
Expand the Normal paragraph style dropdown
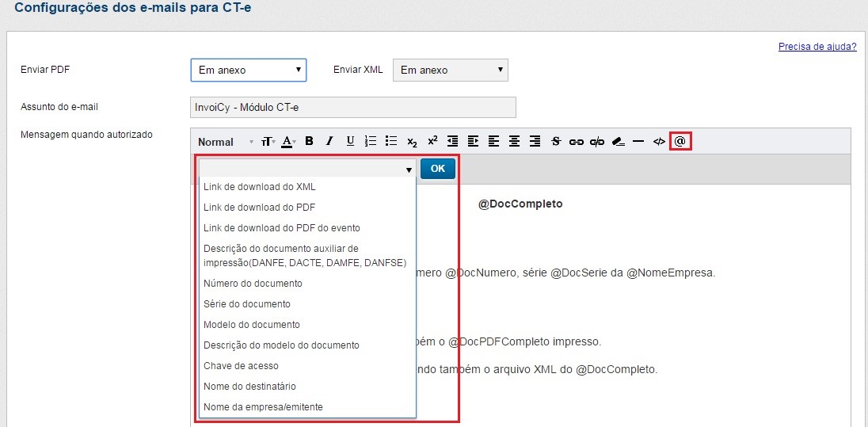point(225,142)
